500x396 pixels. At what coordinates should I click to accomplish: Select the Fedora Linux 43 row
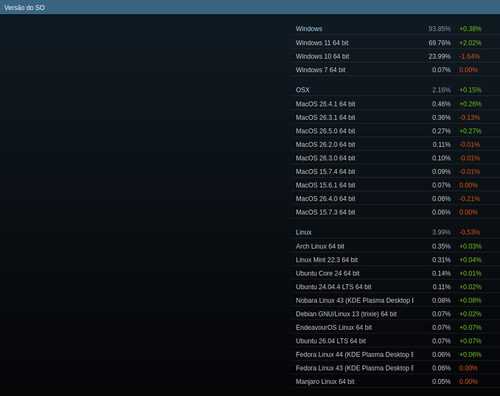[396, 368]
